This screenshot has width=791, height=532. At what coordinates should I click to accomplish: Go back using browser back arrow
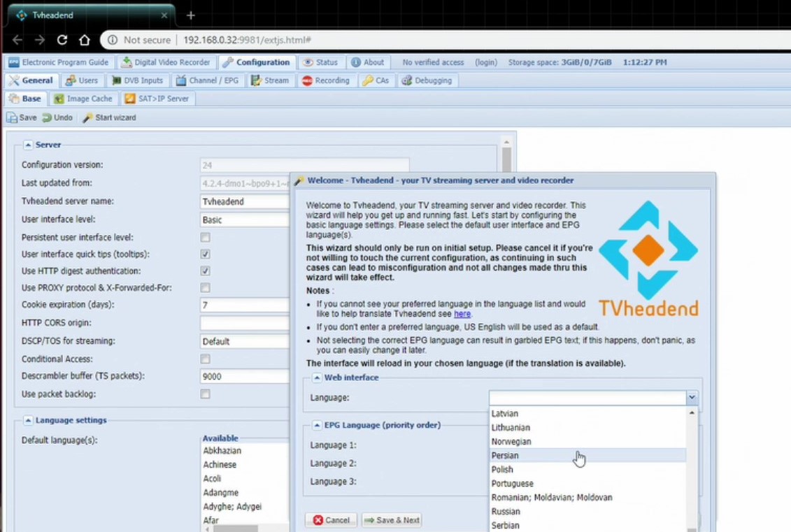[x=17, y=40]
